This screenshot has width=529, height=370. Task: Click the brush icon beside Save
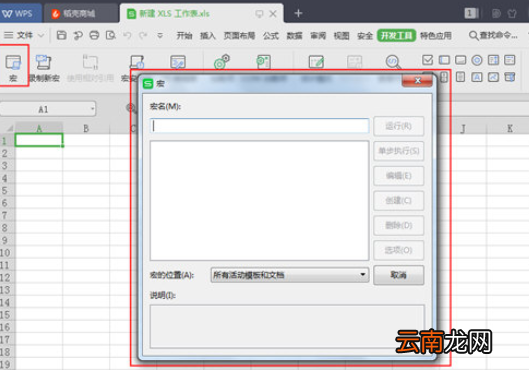click(x=78, y=35)
